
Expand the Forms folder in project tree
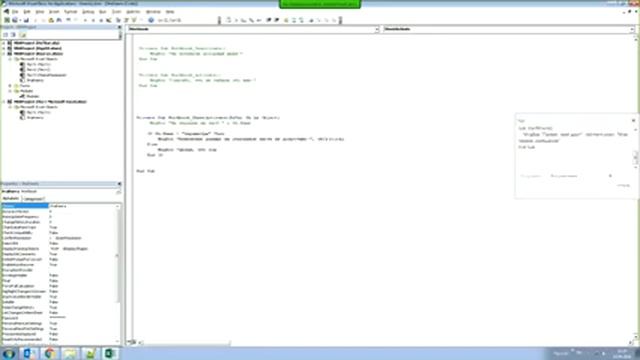coord(10,86)
